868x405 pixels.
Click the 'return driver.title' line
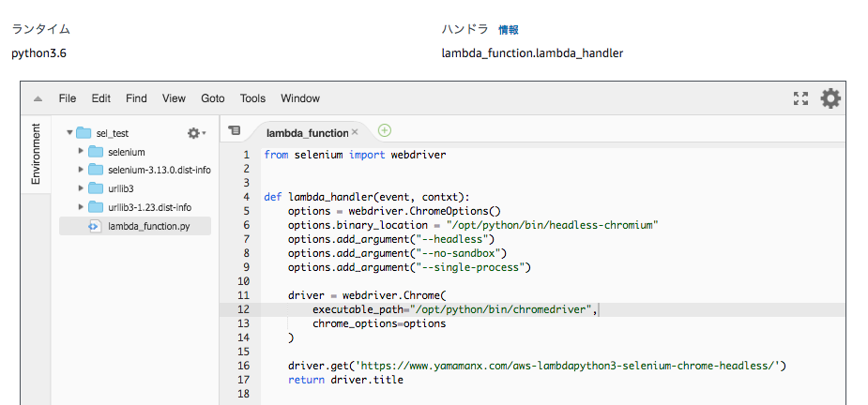click(x=345, y=380)
